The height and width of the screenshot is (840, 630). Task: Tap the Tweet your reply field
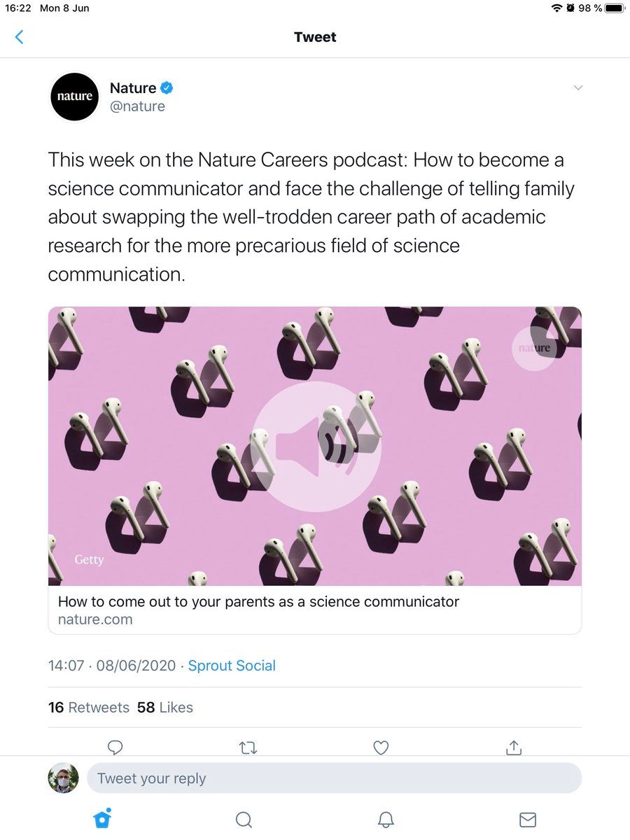334,778
